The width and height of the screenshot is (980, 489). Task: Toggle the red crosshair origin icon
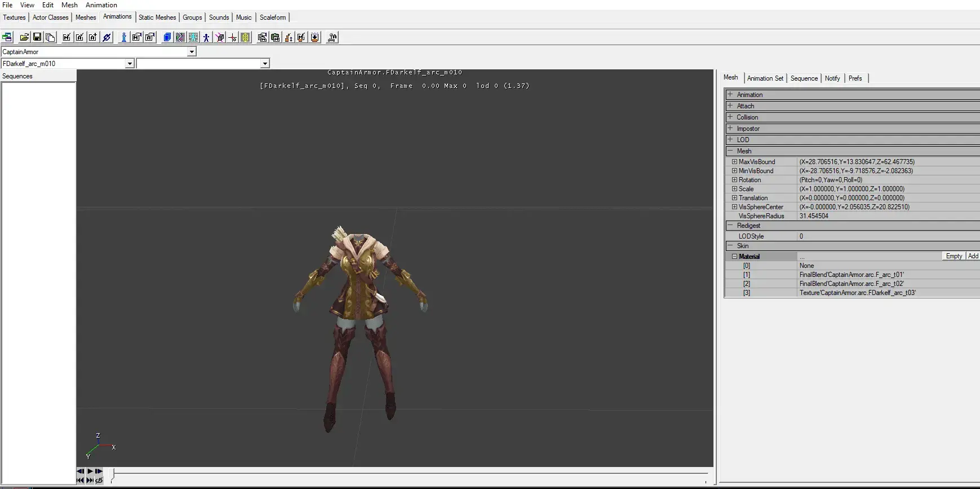[x=233, y=37]
